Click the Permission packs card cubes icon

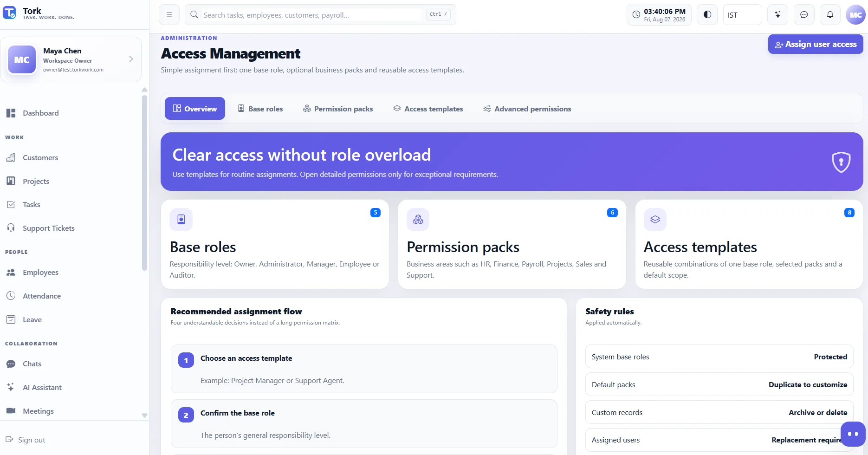pyautogui.click(x=418, y=219)
